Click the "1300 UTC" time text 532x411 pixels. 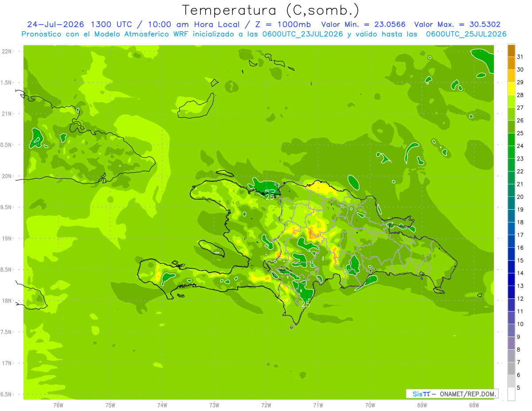pos(111,24)
